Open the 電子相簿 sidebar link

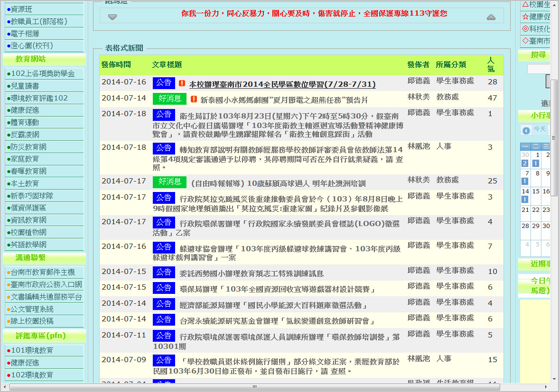click(25, 34)
